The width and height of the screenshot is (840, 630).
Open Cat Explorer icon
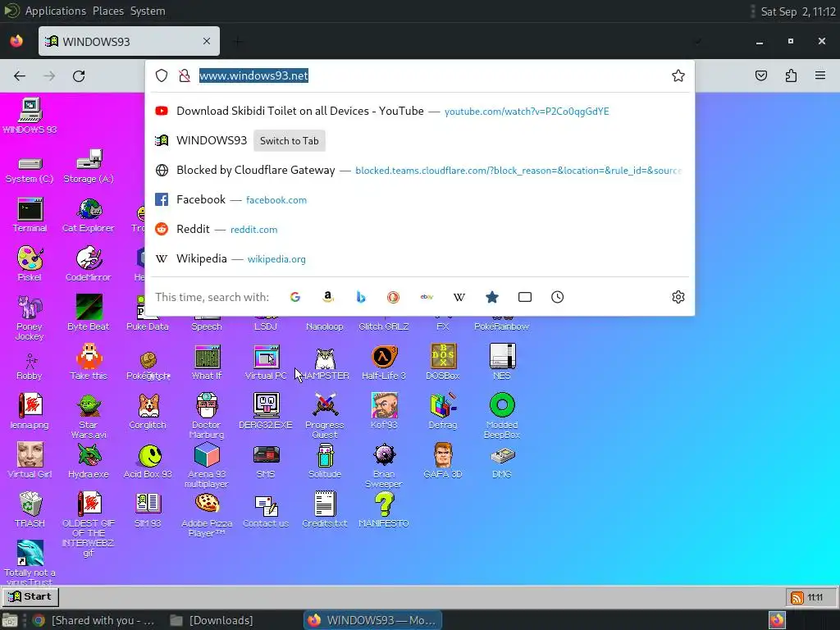(x=89, y=216)
